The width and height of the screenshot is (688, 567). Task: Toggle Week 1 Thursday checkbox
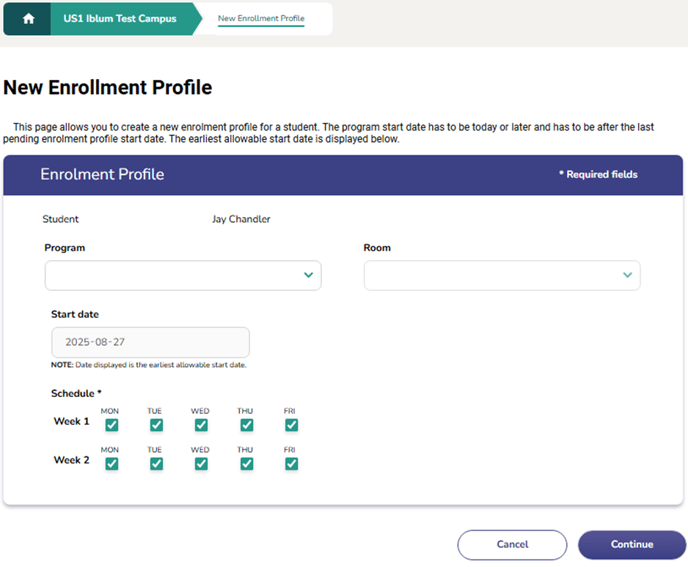tap(246, 425)
